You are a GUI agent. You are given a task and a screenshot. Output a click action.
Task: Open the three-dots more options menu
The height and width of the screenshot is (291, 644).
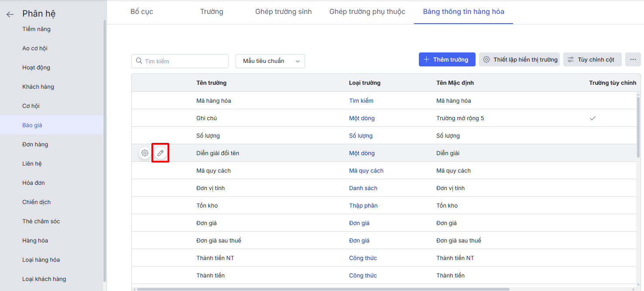click(633, 60)
